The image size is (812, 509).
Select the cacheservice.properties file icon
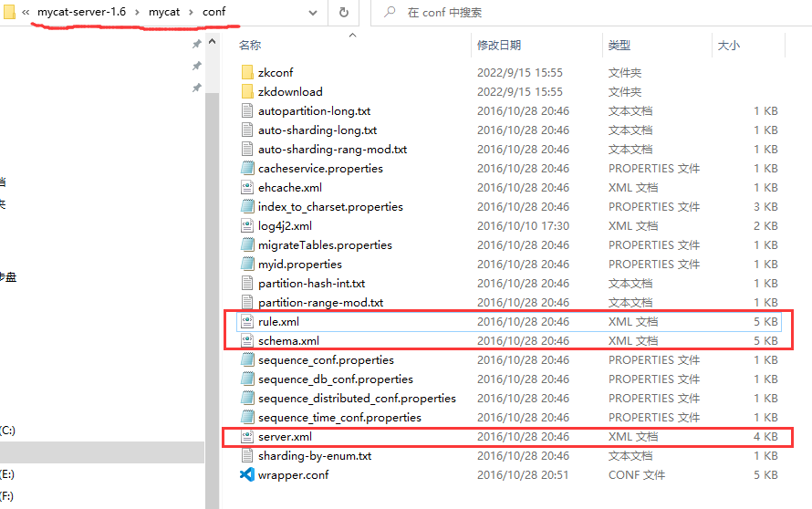pos(246,168)
